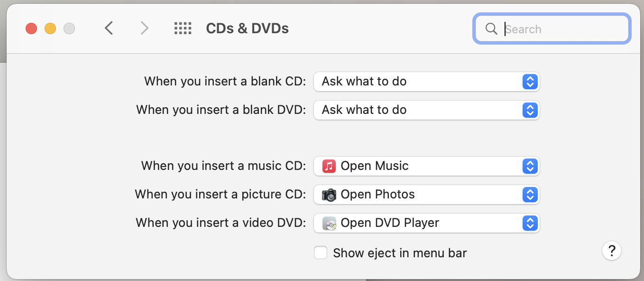This screenshot has width=644, height=281.
Task: Close the CDs & DVDs window
Action: point(31,28)
